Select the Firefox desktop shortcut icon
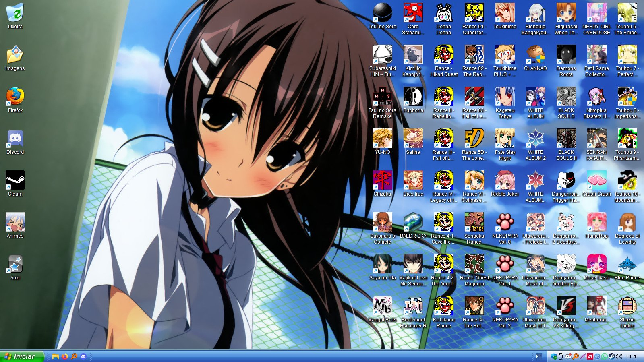The width and height of the screenshot is (644, 362). tap(15, 98)
